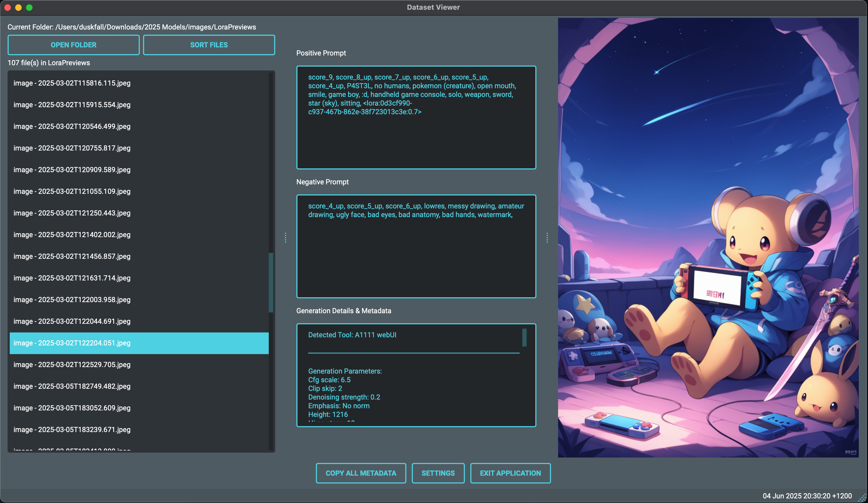Click the splitter handle beside image preview

[547, 237]
